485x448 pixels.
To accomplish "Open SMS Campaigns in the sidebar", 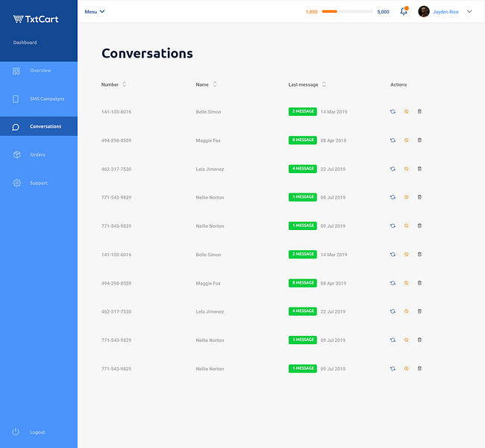I will click(x=47, y=99).
